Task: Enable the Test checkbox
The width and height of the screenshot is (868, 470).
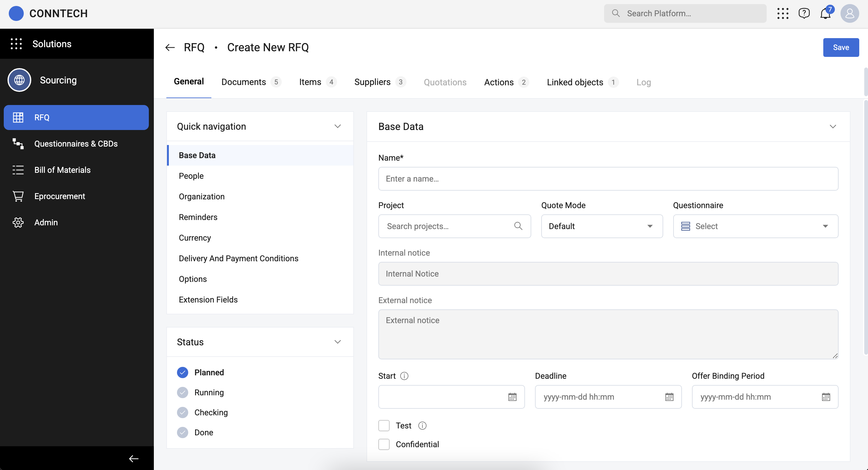Action: pyautogui.click(x=384, y=426)
